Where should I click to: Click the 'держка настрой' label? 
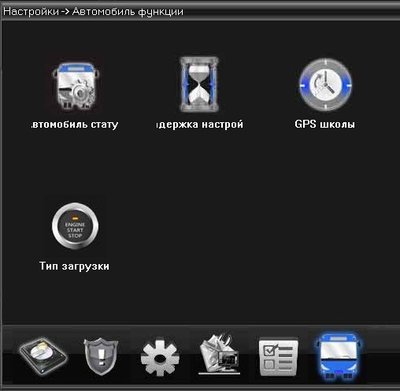point(199,125)
